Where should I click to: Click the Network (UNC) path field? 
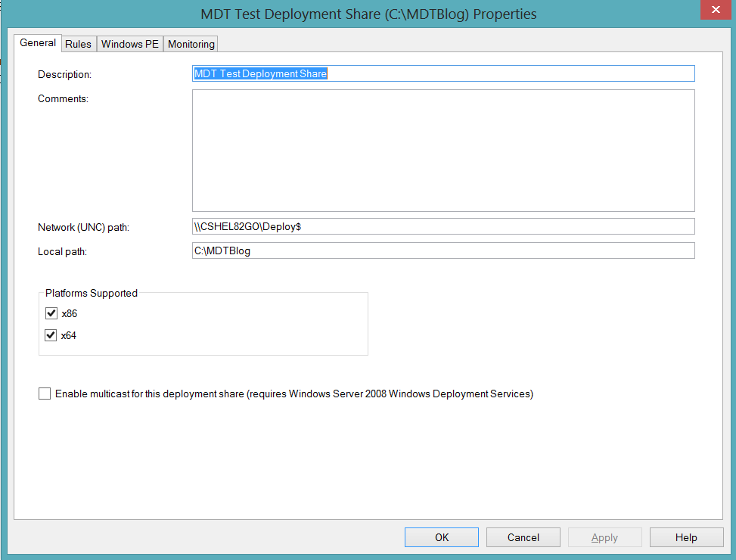[443, 226]
